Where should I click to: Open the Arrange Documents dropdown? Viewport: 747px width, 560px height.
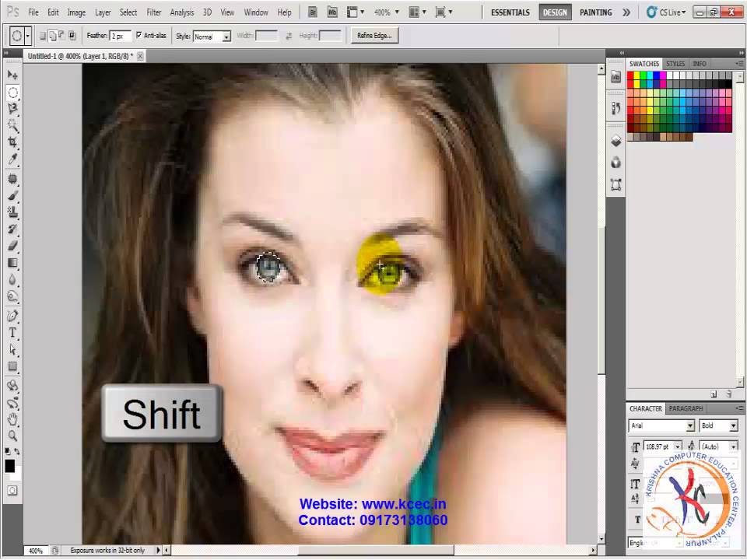pyautogui.click(x=418, y=12)
